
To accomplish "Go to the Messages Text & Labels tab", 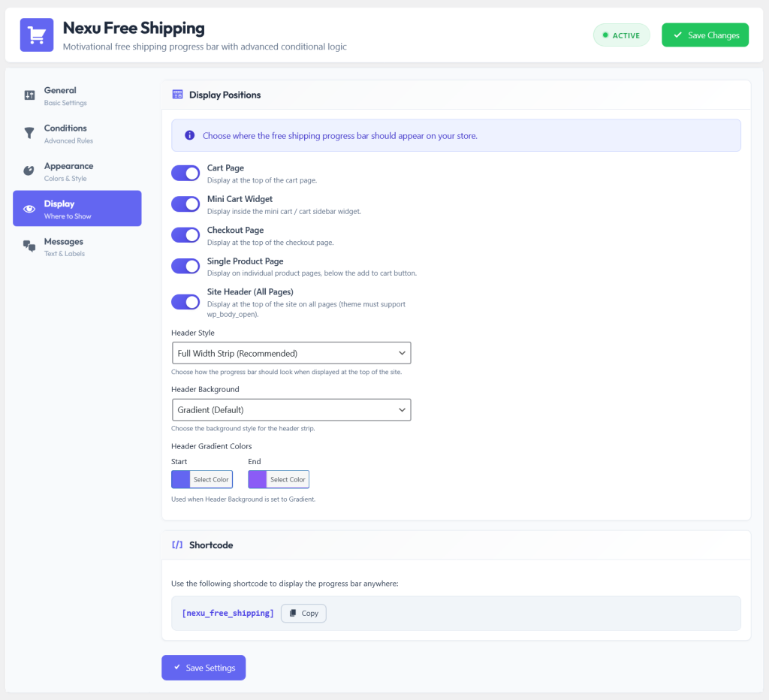I will pyautogui.click(x=77, y=247).
